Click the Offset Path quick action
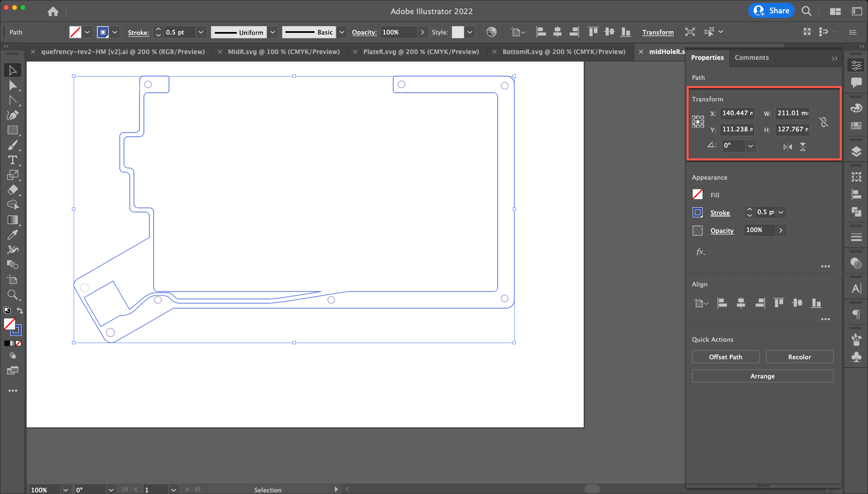Image resolution: width=868 pixels, height=494 pixels. [x=725, y=356]
